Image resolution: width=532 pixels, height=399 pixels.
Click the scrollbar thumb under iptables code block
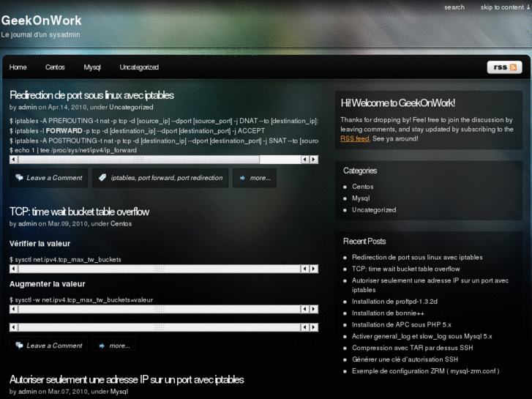click(139, 160)
